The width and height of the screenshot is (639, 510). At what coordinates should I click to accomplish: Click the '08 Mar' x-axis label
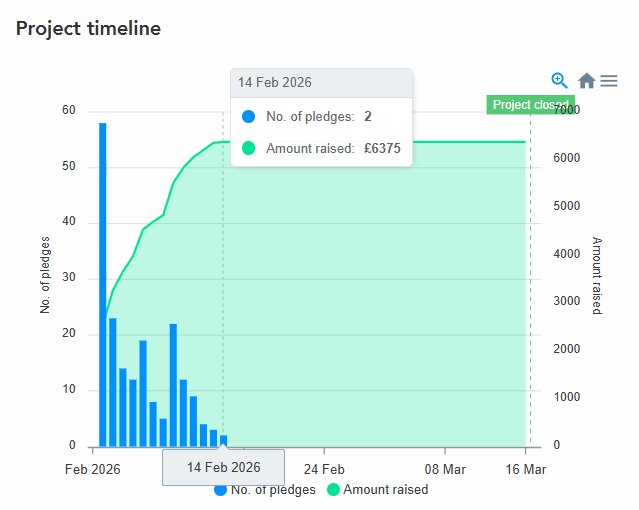coord(445,468)
